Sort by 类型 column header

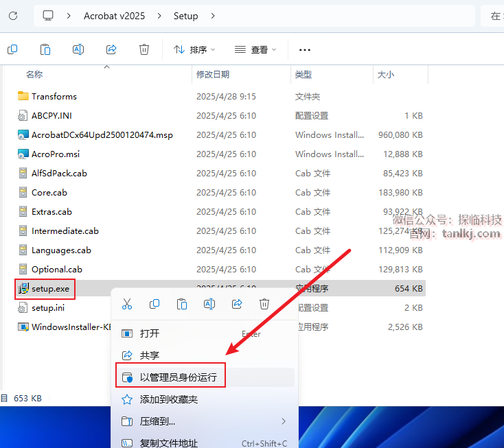[303, 75]
